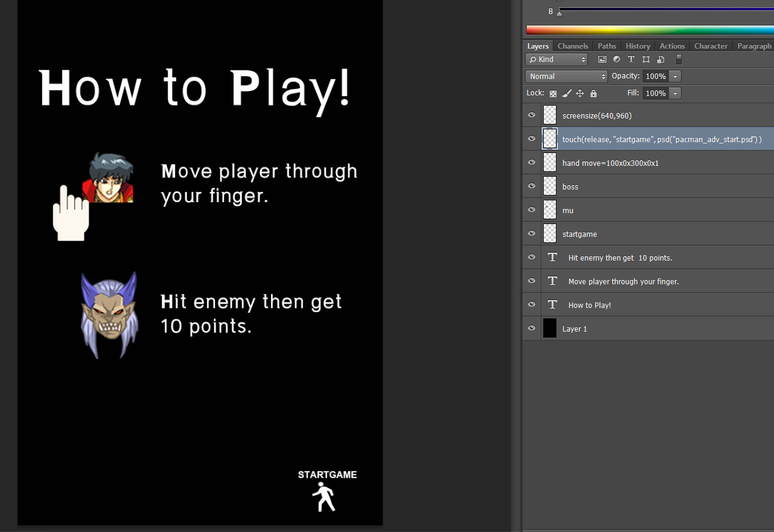
Task: Click the adjustment layer filter icon
Action: click(x=617, y=60)
